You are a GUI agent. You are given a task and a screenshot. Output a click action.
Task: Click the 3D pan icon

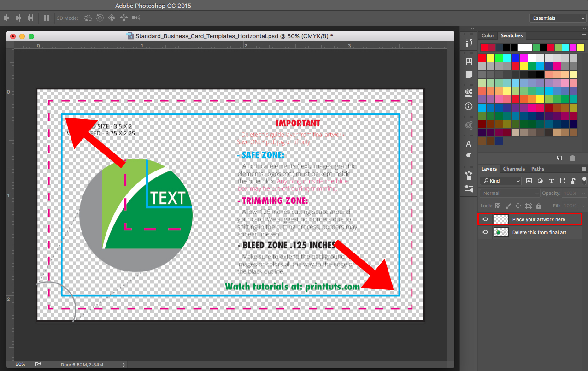click(112, 18)
